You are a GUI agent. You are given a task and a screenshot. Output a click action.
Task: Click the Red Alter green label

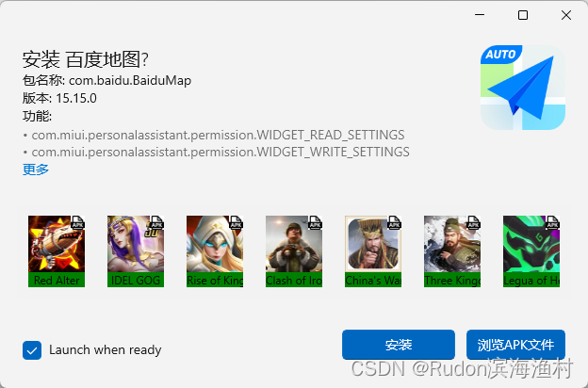coord(57,280)
